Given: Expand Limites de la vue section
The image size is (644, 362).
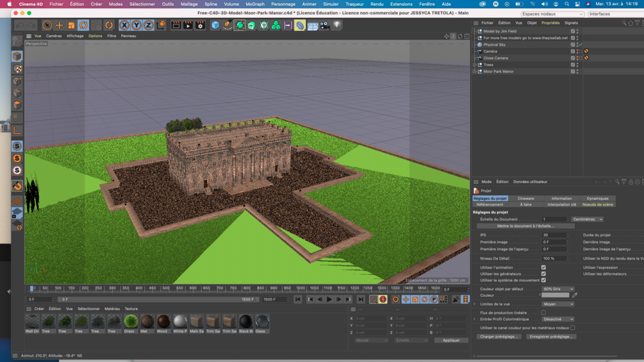Looking at the screenshot, I should point(475,304).
